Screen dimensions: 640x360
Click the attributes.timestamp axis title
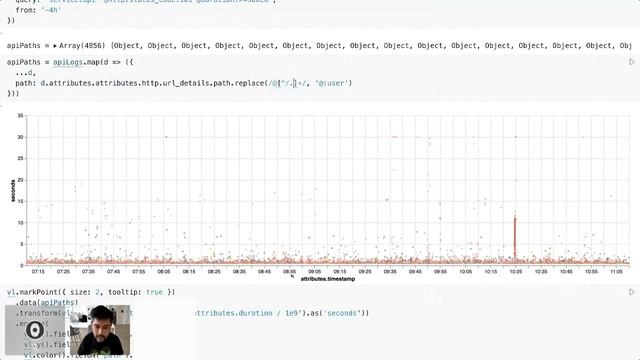328,279
